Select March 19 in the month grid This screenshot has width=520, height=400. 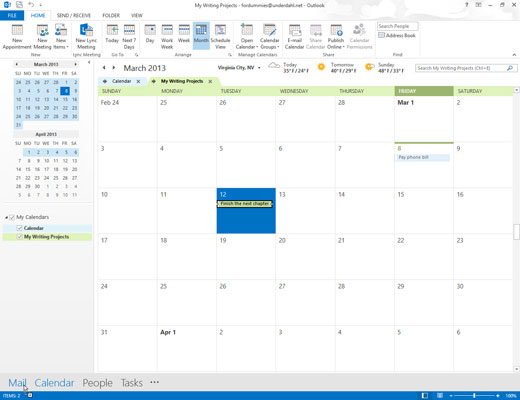coord(246,256)
